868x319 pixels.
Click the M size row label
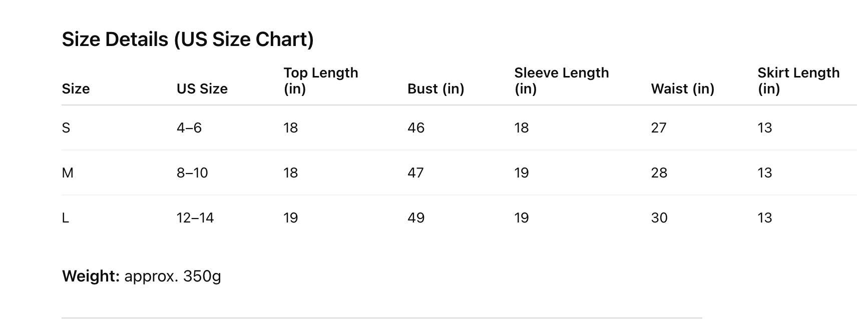click(x=68, y=173)
